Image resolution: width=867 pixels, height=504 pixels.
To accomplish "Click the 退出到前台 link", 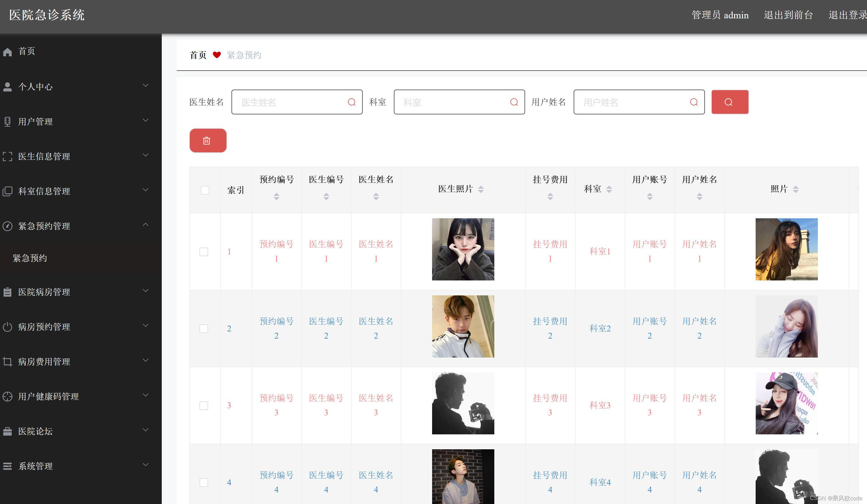I will 788,15.
